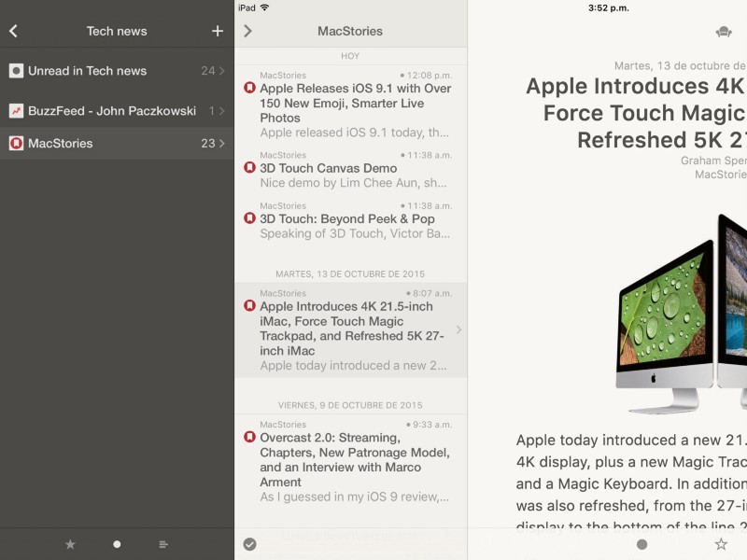Toggle read status dot in article toolbar
Image resolution: width=747 pixels, height=560 pixels.
pos(641,544)
